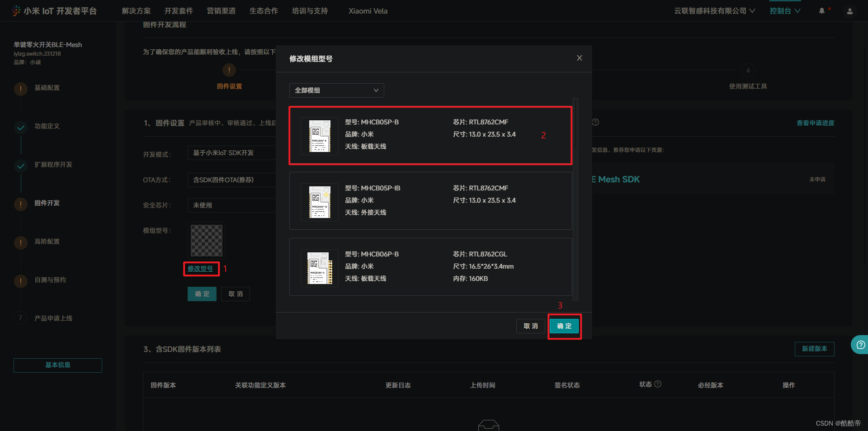Click the 高阶配置 warning step icon
This screenshot has width=868, height=431.
21,243
